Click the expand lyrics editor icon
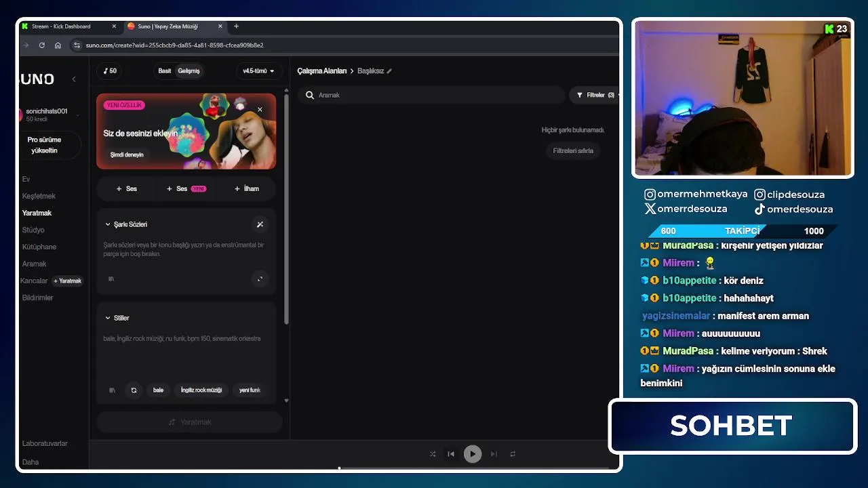The width and height of the screenshot is (868, 488). (260, 279)
